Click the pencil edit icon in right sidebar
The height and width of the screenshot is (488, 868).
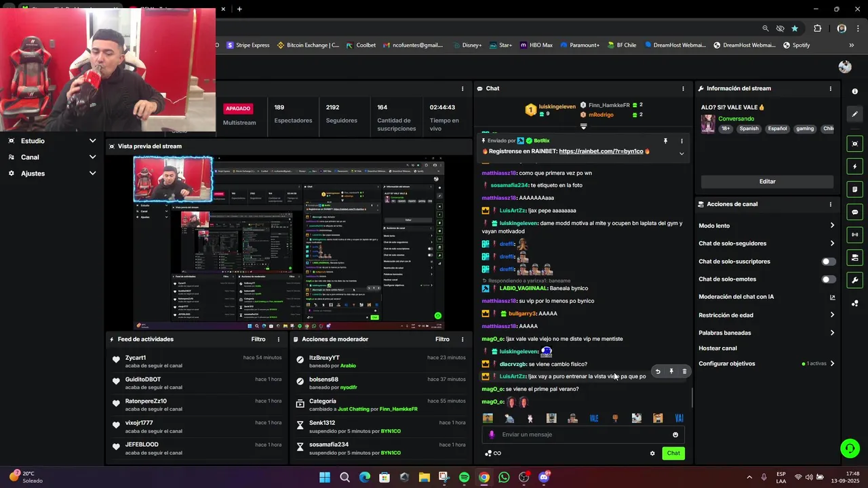[x=854, y=115]
